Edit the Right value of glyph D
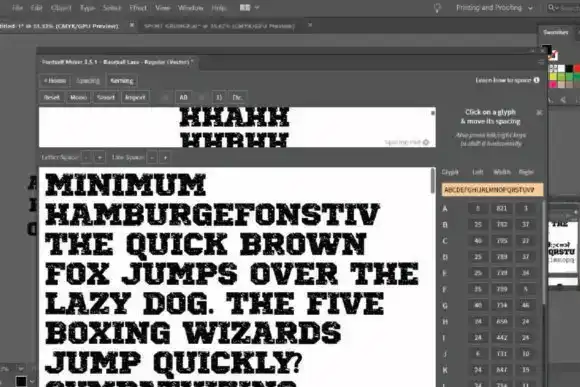 click(526, 257)
